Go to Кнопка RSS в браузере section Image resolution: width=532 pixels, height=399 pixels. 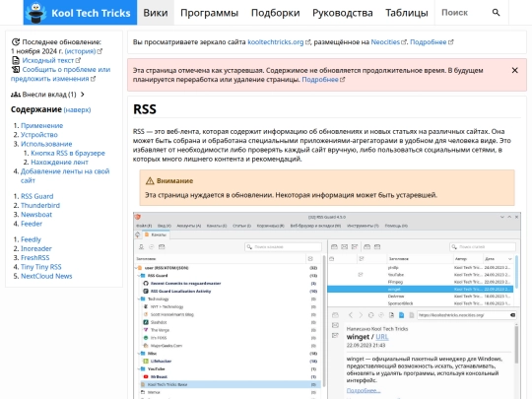pyautogui.click(x=68, y=153)
